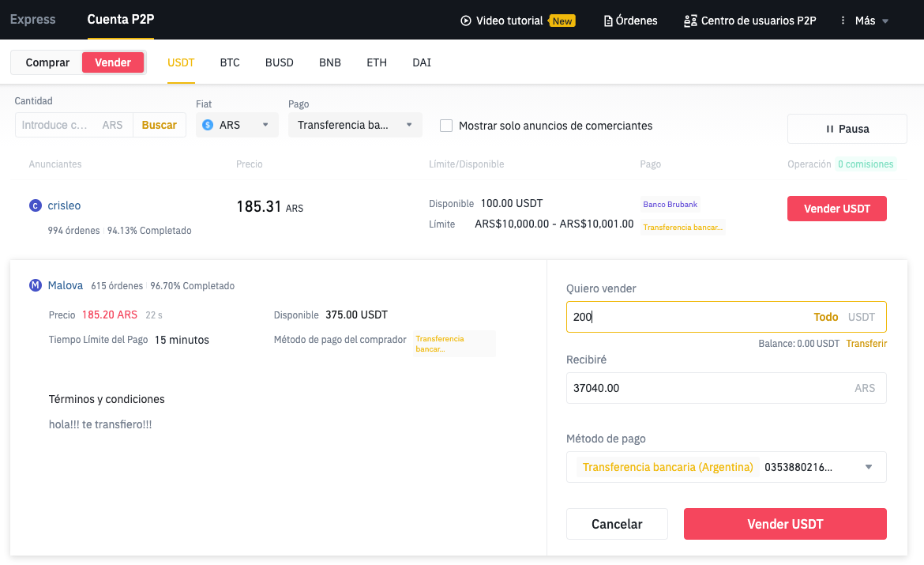Click the Órdenes document icon

pos(608,21)
